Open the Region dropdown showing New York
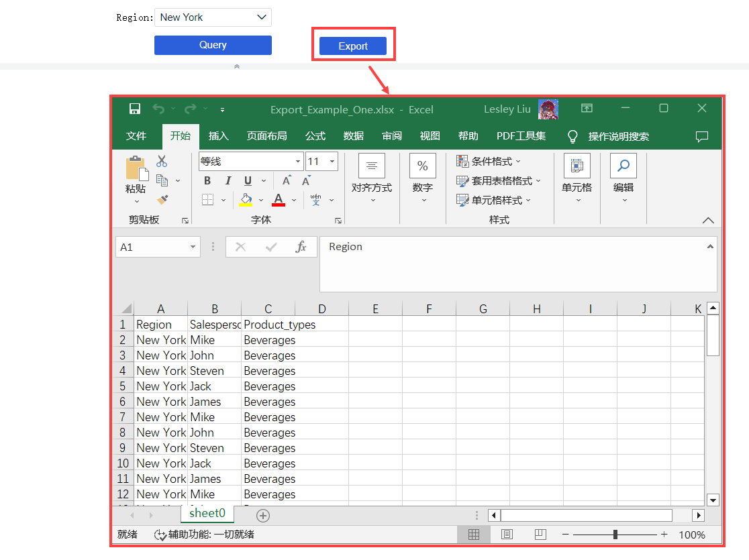 point(212,17)
